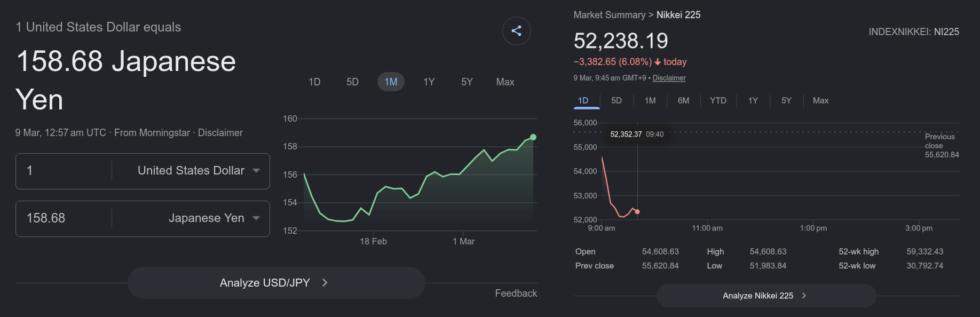Click the Analyze Nikkei 225 button
The width and height of the screenshot is (980, 317).
[766, 296]
